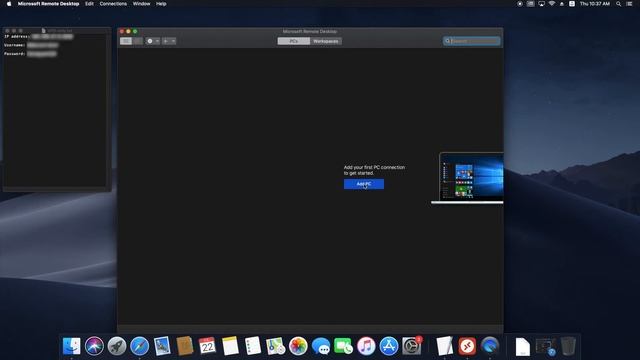
Task: Open Finder from the Dock
Action: [71, 346]
